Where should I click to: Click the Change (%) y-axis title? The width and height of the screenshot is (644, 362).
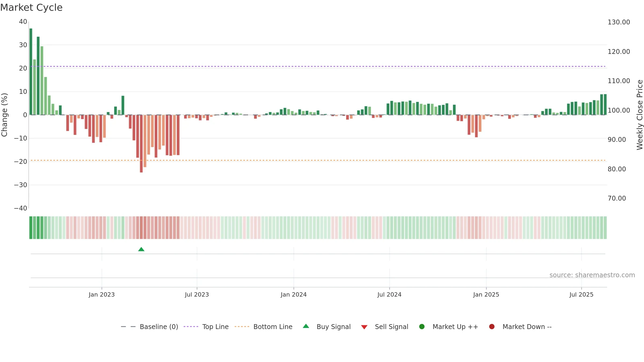pos(4,115)
